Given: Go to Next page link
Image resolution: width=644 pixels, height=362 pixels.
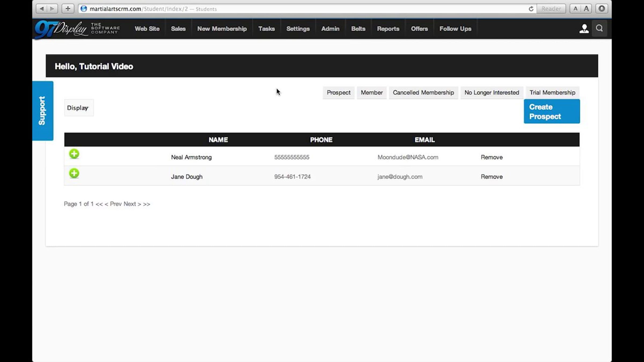Looking at the screenshot, I should [x=130, y=204].
